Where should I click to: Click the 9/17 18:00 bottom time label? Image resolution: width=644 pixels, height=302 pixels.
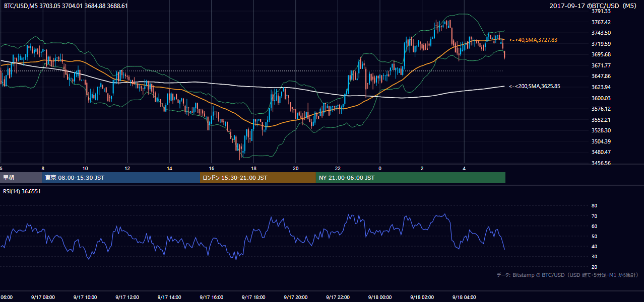253,297
